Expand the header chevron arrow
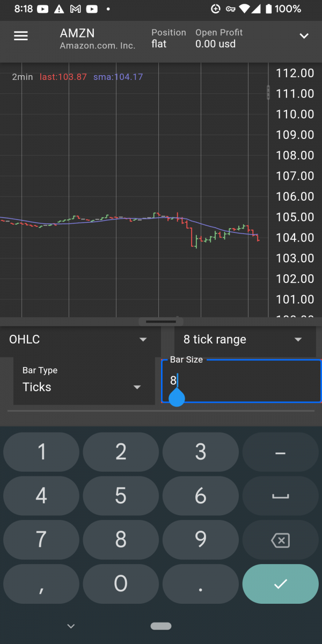Image resolution: width=322 pixels, height=644 pixels. (304, 36)
